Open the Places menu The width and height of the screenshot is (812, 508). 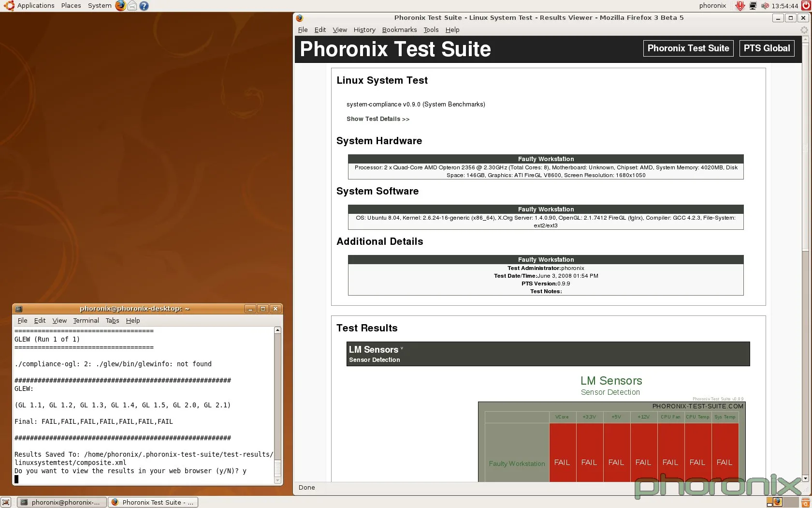point(71,6)
